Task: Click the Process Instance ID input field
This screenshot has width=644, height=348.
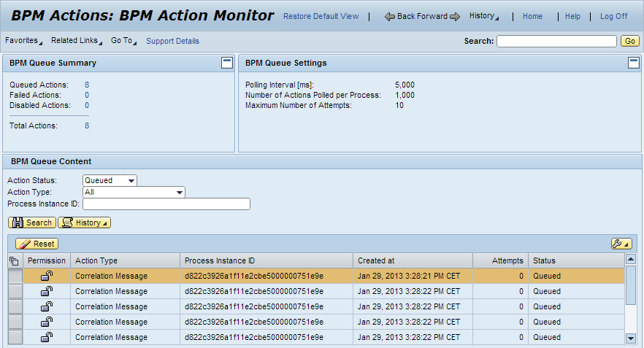Action: click(x=166, y=204)
